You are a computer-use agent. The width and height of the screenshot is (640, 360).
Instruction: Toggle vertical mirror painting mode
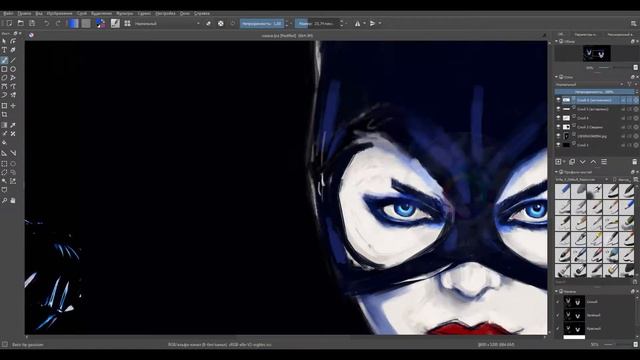pos(372,23)
